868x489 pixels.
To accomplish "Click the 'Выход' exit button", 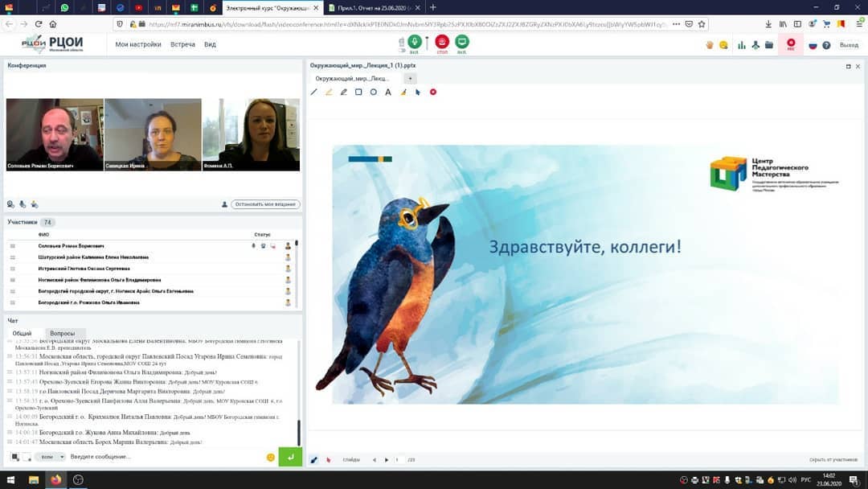I will pos(849,45).
